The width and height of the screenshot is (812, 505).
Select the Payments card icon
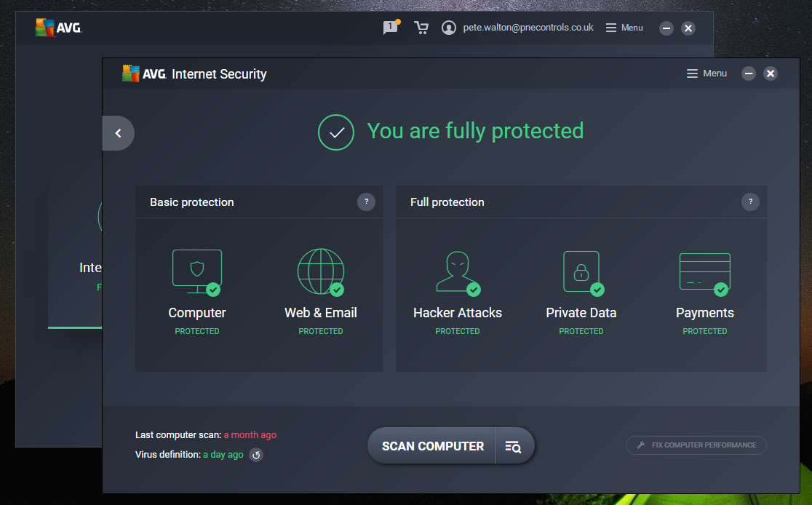point(704,271)
